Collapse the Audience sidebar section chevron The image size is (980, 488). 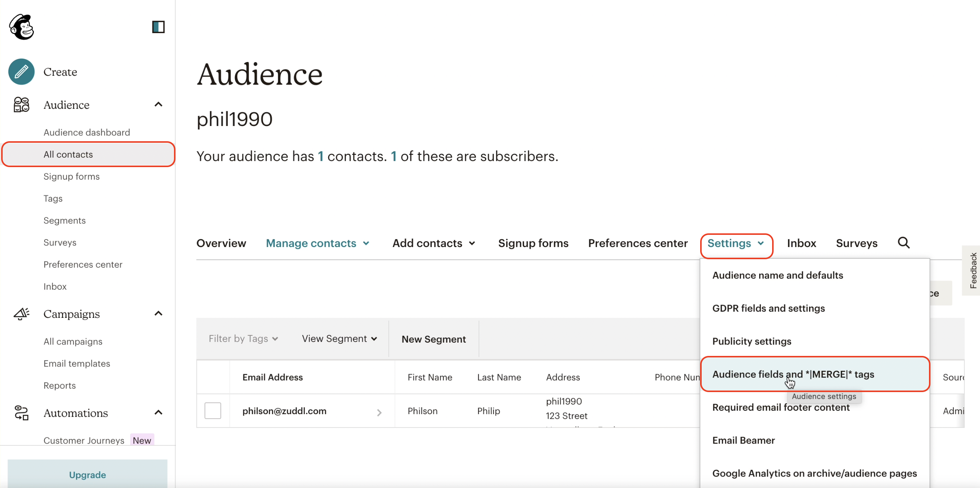point(158,104)
